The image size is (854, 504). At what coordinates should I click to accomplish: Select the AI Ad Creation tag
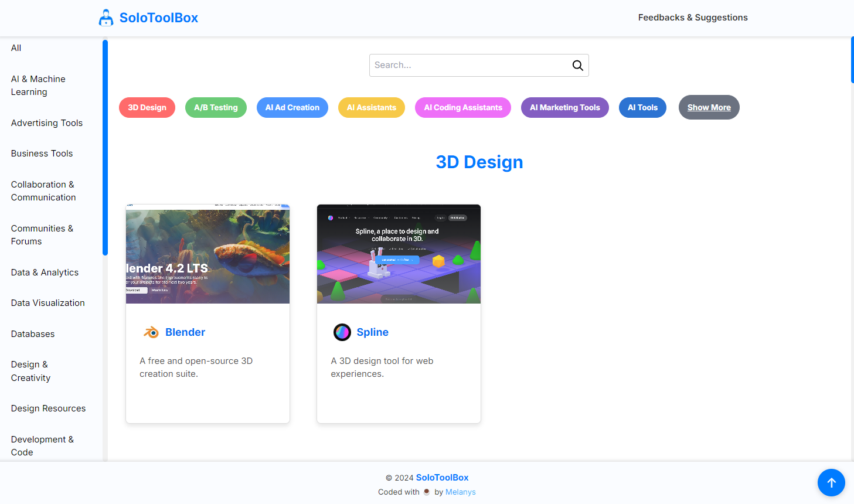(x=292, y=108)
